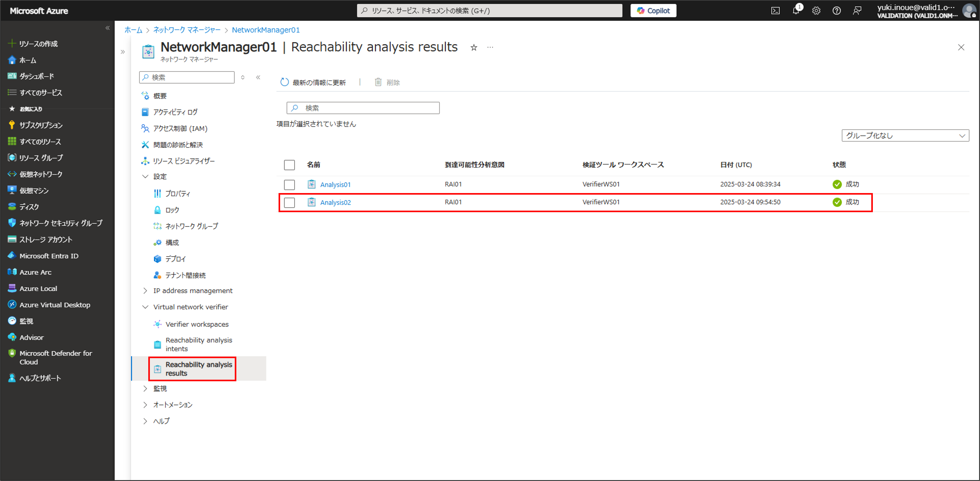Open アクセス制御 (IAM) in resource menu
Image resolution: width=980 pixels, height=481 pixels.
pos(174,128)
